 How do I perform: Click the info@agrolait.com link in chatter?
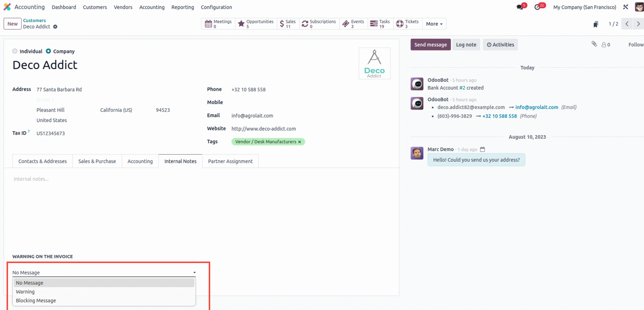pyautogui.click(x=537, y=107)
